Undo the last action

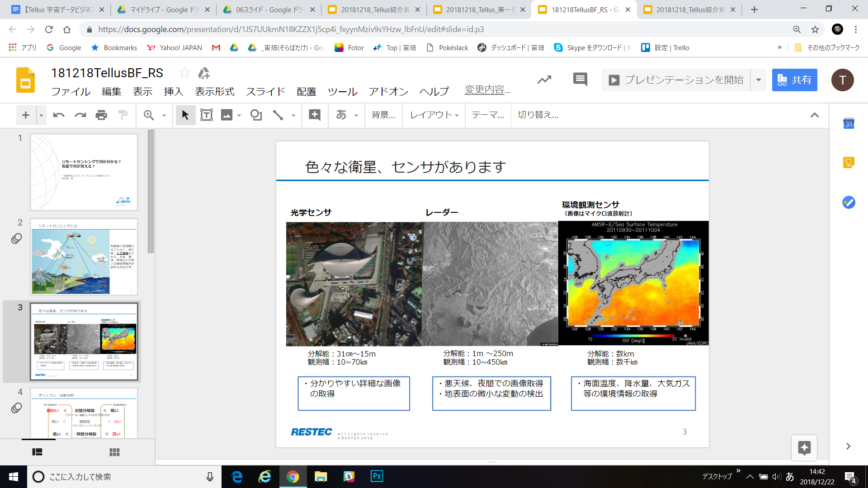[x=59, y=115]
